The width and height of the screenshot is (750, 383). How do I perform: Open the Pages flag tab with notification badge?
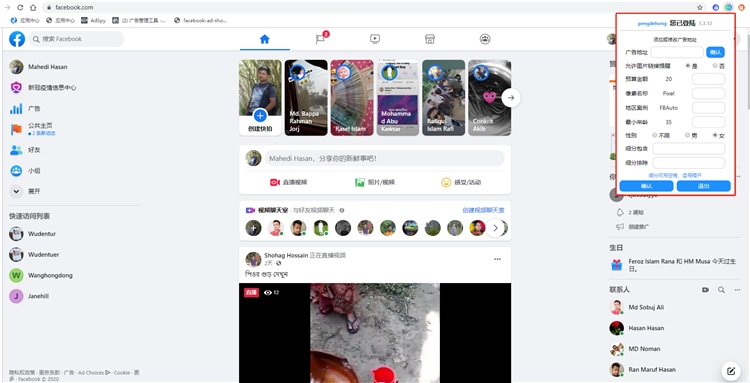[320, 39]
